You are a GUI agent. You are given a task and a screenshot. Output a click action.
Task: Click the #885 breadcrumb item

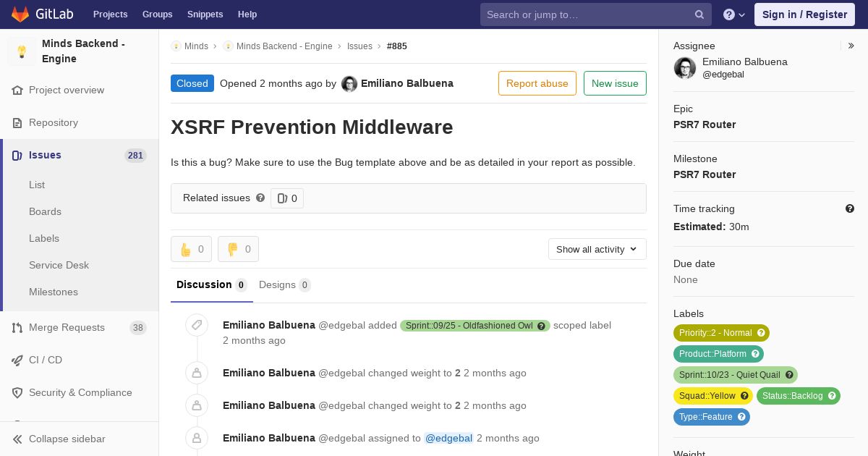pos(397,46)
